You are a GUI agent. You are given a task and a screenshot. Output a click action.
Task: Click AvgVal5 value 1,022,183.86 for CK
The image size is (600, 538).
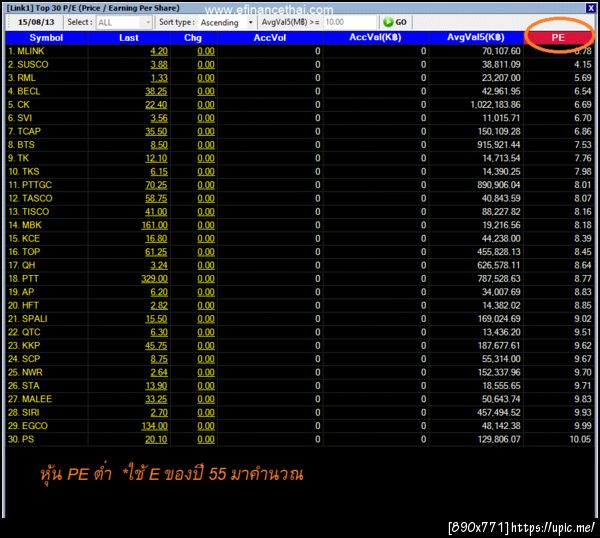pyautogui.click(x=495, y=105)
